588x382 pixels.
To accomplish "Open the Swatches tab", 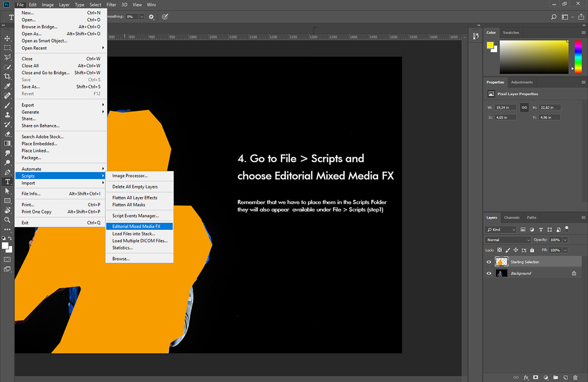I will pos(511,32).
